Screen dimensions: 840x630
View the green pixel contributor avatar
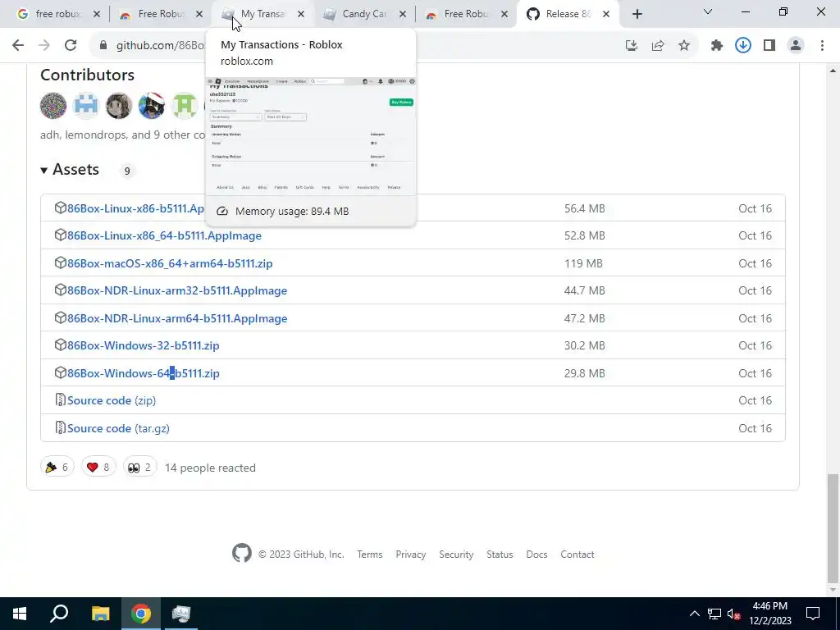[185, 105]
